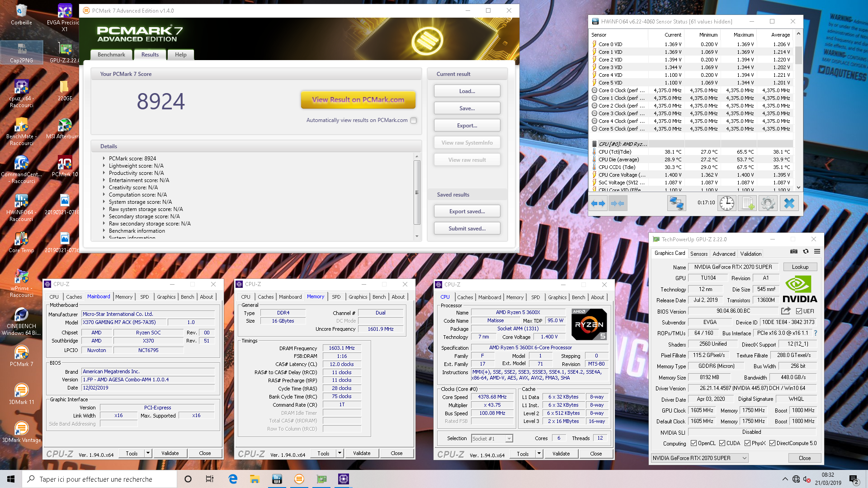Open the MSI Afterburner desktop icon

pos(65,128)
